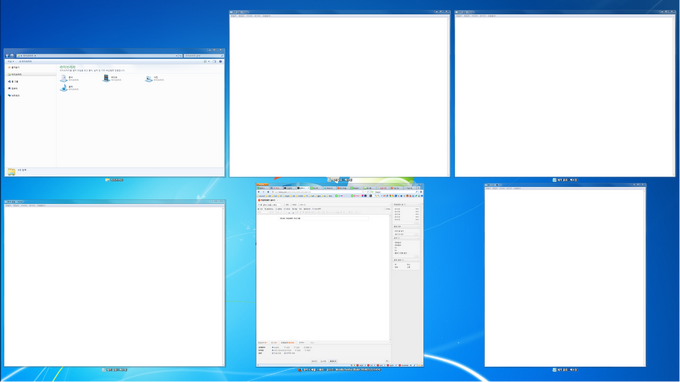The image size is (680, 382).
Task: Select the large Notepad window above the tall narrow Notepad
Action: [565, 94]
